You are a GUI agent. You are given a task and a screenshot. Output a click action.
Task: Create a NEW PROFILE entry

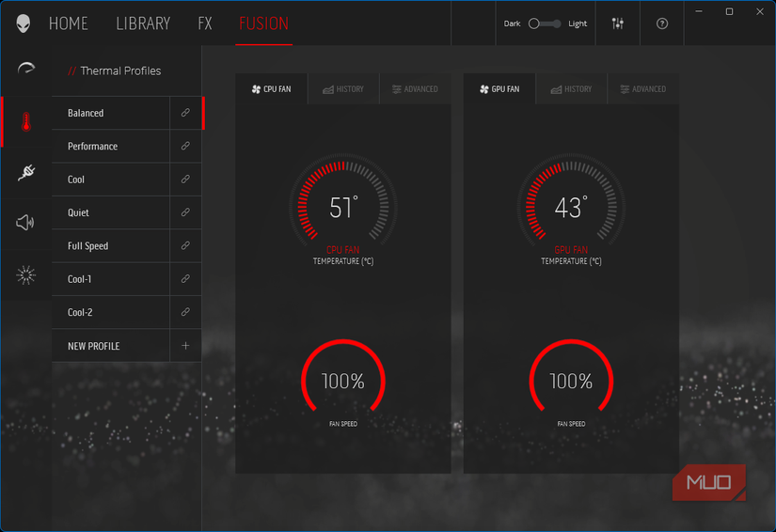111,346
